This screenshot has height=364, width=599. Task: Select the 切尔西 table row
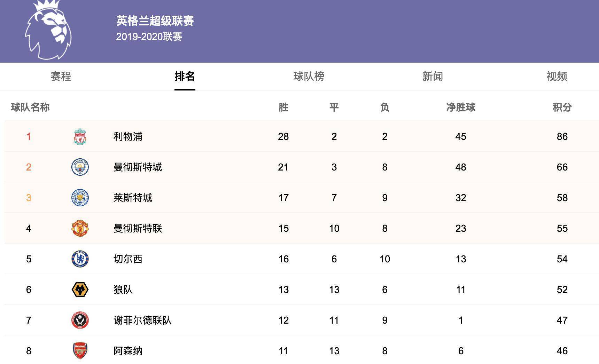click(299, 259)
